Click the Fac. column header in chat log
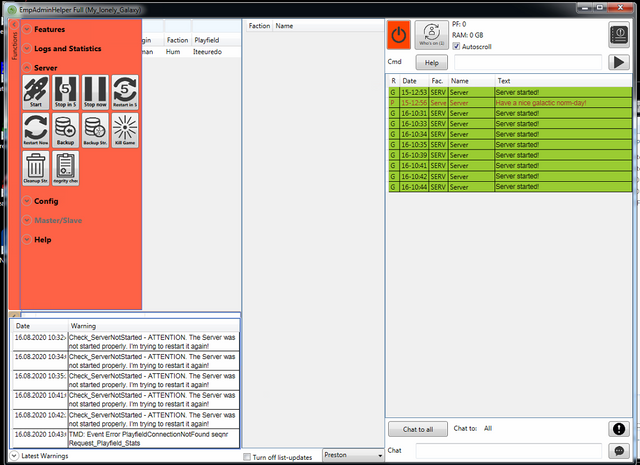The image size is (640, 465). (437, 81)
